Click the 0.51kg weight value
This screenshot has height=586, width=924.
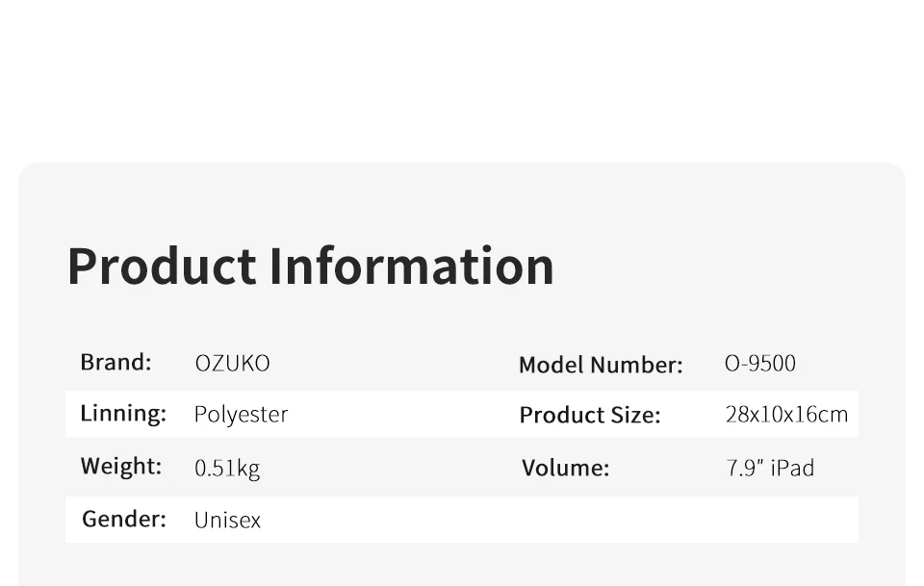(227, 469)
